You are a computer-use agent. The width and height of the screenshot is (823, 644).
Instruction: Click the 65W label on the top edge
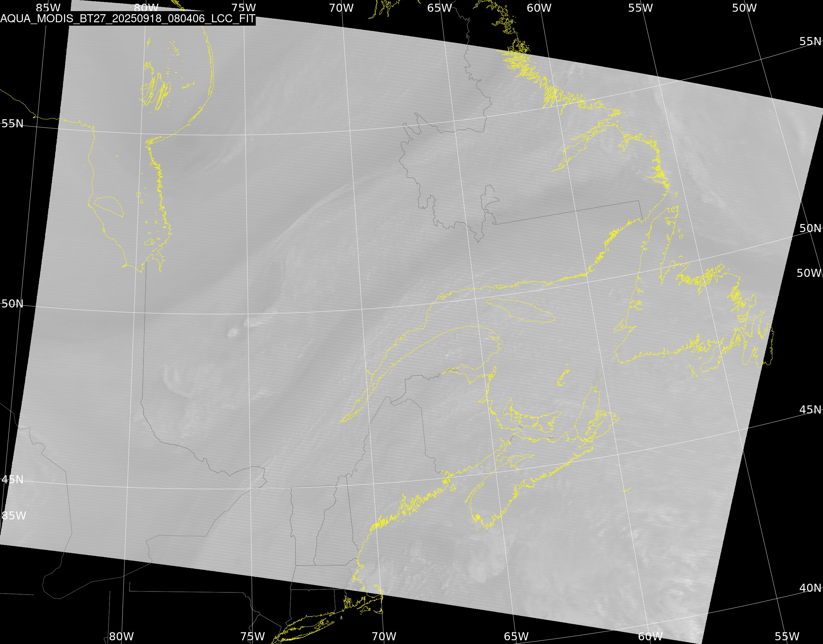click(439, 7)
